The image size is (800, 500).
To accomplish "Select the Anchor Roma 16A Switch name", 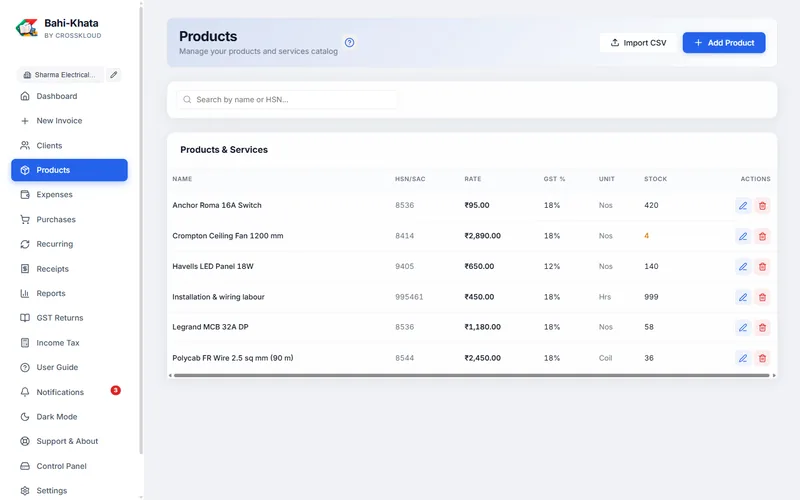I will click(x=217, y=205).
